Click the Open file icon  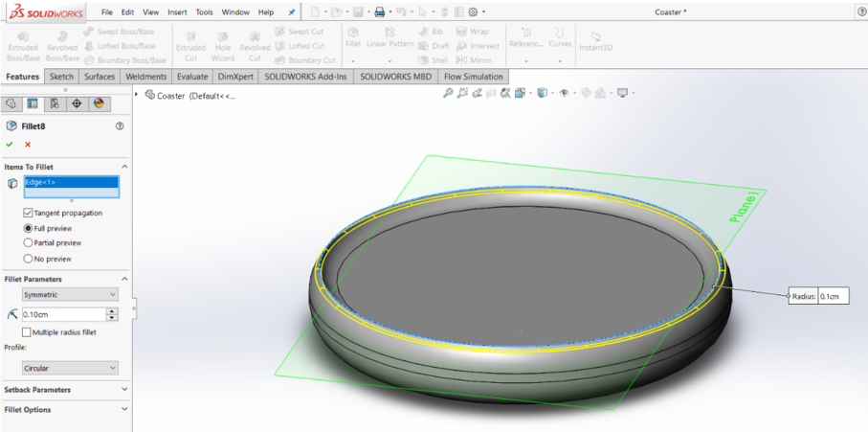337,11
